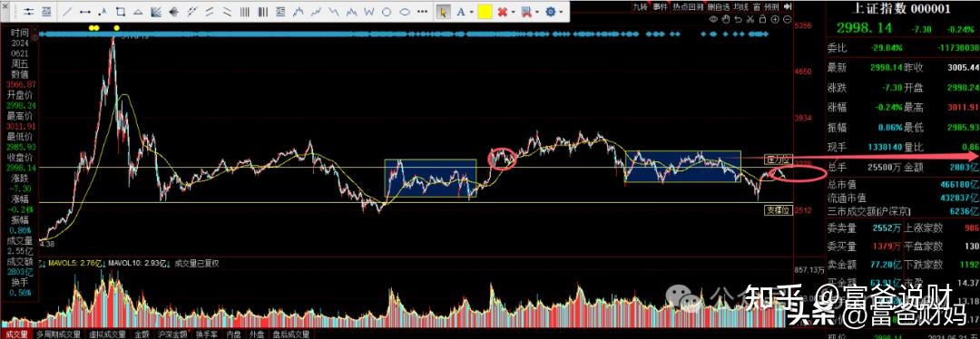980x339 pixels.
Task: Select the W-shaped pattern drawing tool
Action: [x=368, y=12]
